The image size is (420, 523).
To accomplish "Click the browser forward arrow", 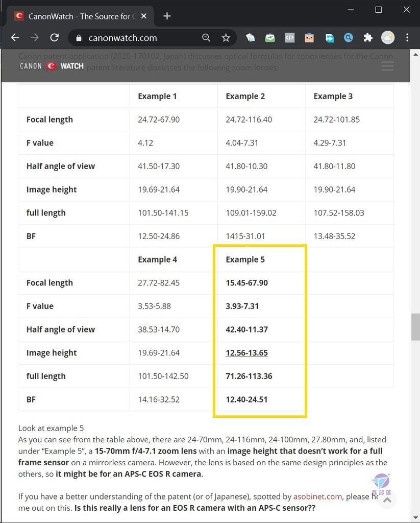I will pyautogui.click(x=35, y=37).
